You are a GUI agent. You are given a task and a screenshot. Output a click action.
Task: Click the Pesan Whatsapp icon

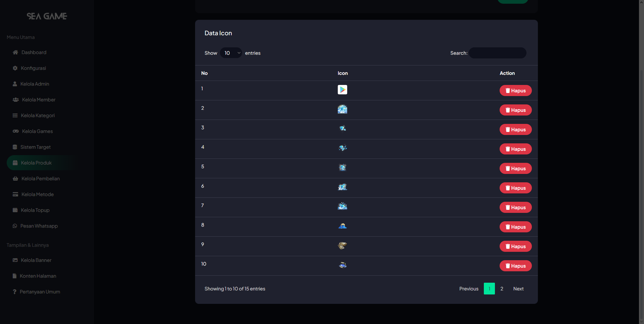click(x=15, y=226)
